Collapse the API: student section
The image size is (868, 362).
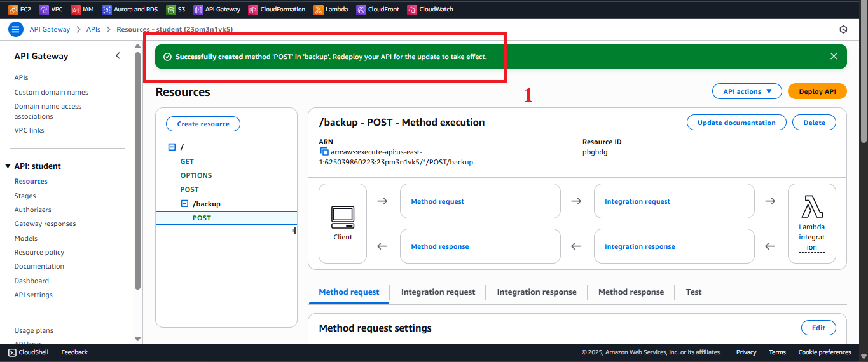(x=8, y=166)
